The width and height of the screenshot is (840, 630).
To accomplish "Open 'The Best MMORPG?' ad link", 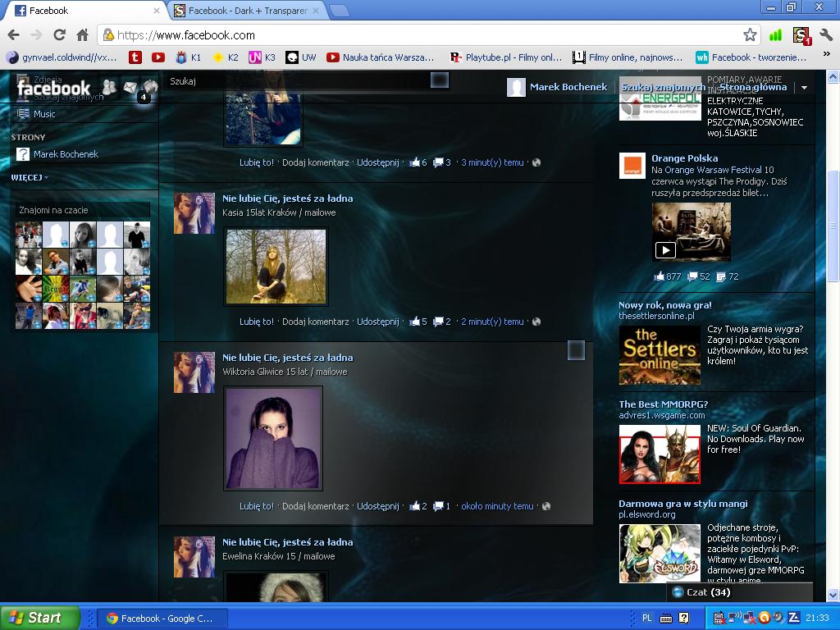I will (x=663, y=404).
